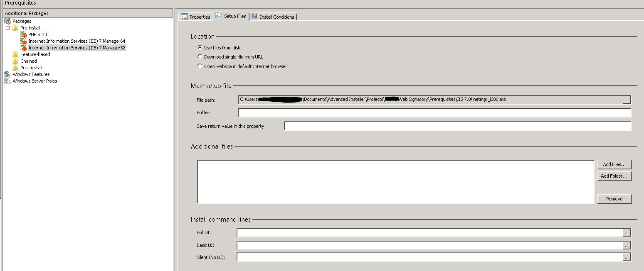644x271 pixels.
Task: Click the Add Files... button
Action: [x=614, y=164]
